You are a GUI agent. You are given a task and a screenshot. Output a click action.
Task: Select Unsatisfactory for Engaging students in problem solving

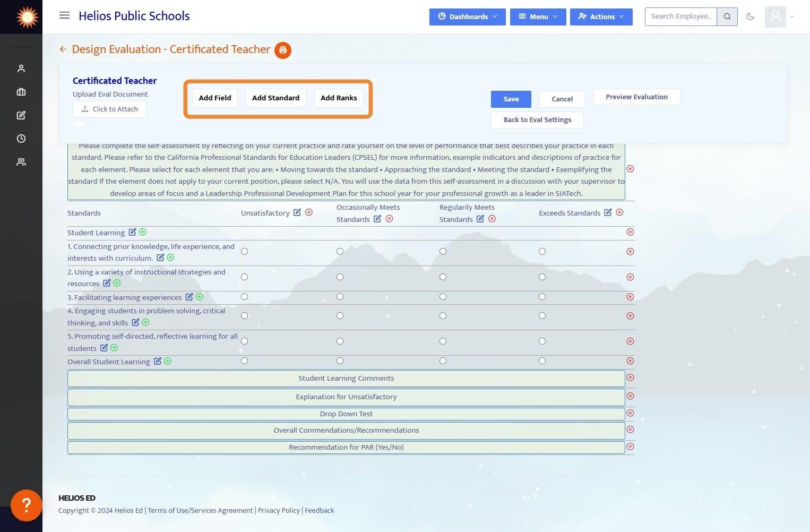click(x=244, y=316)
